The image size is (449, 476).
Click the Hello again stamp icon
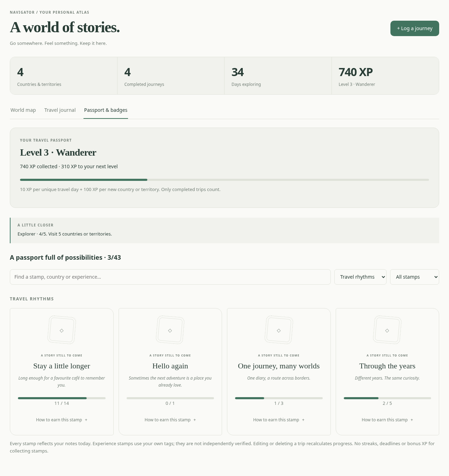[170, 330]
